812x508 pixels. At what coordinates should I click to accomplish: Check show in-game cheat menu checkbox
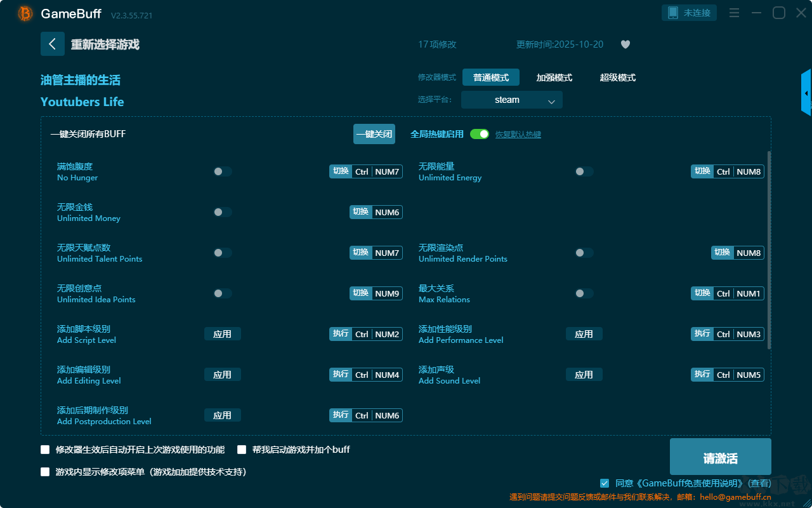click(45, 472)
